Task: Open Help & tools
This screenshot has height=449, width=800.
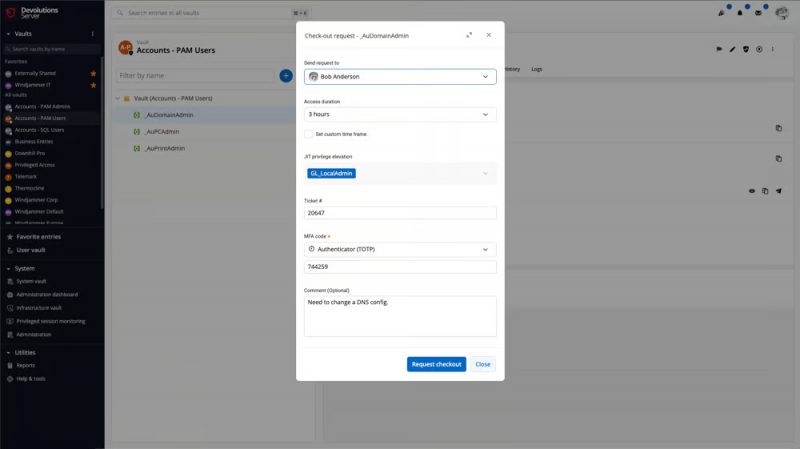Action: tap(31, 379)
